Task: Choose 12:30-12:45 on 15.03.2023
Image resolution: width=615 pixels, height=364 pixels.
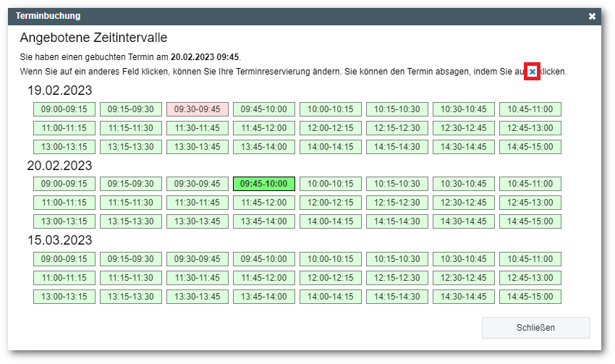Action: 464,278
